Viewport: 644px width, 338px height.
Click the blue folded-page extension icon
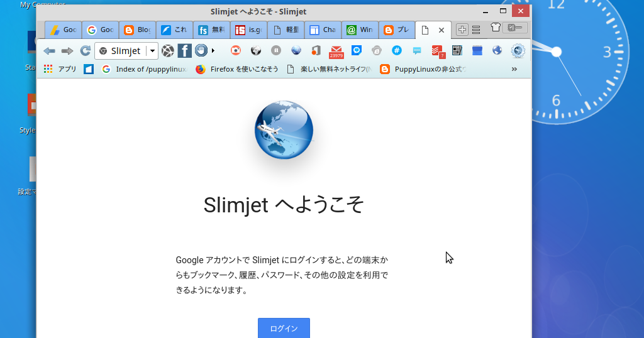pos(477,50)
